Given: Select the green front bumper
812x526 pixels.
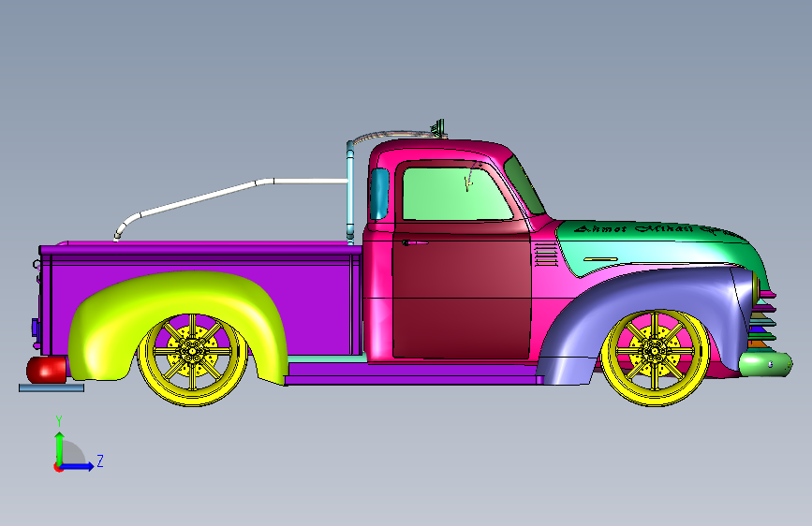Looking at the screenshot, I should tap(765, 363).
